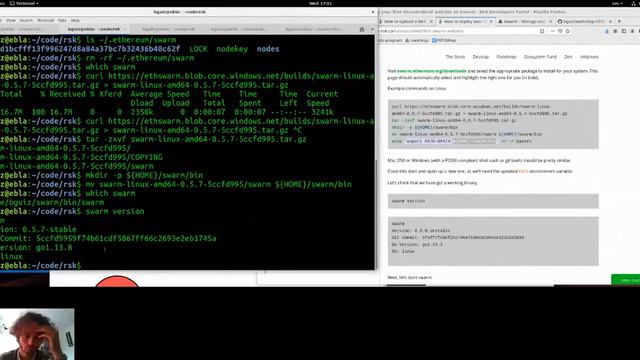Open the Firefox library icon
Viewport: 640px width, 360px height.
[x=615, y=31]
